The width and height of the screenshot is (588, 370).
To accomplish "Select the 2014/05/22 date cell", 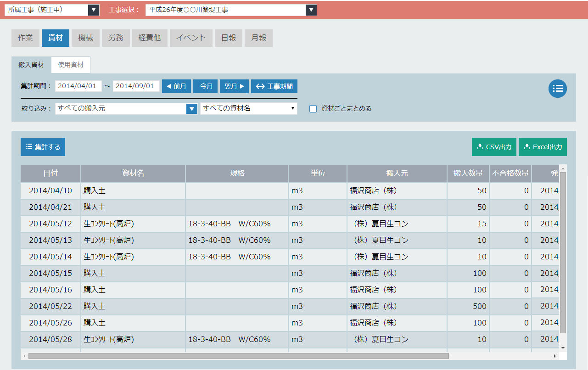I will click(50, 307).
